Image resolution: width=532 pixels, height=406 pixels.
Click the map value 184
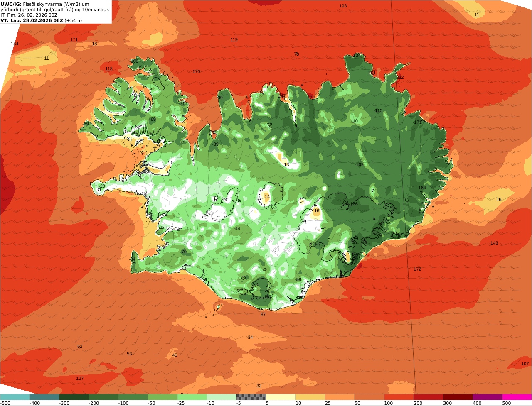[15, 44]
